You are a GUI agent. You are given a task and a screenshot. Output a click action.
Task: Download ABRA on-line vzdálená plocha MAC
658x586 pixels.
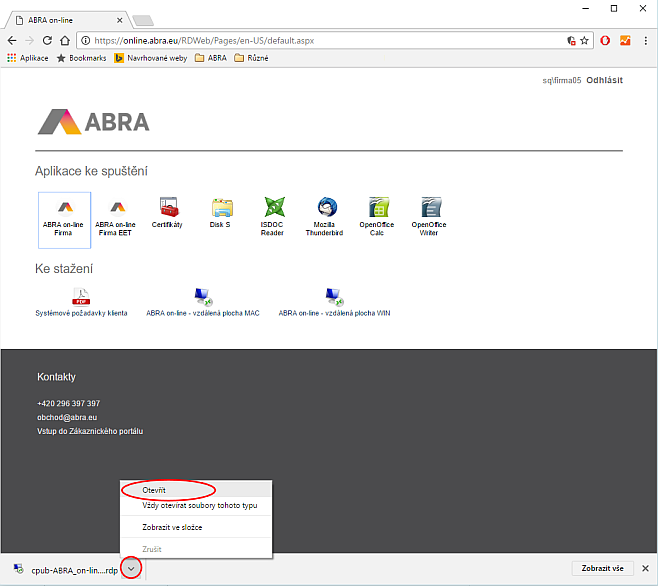tap(203, 302)
